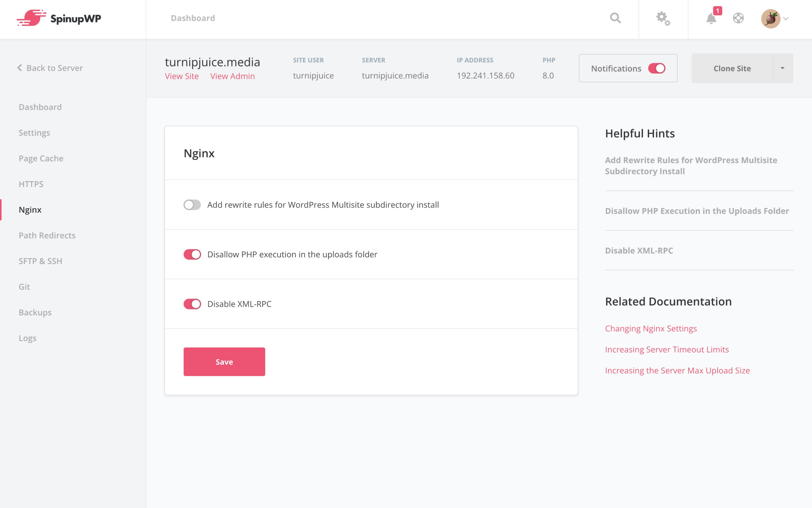This screenshot has height=508, width=812.
Task: Open Settings in the sidebar
Action: [35, 133]
